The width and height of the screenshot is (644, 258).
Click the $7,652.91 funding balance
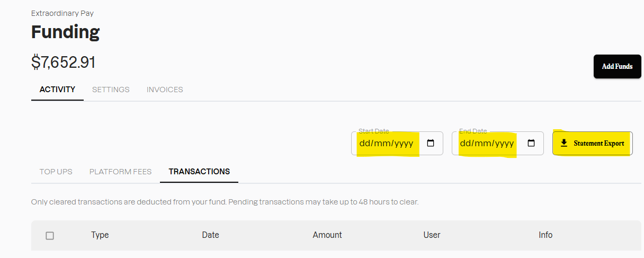64,63
